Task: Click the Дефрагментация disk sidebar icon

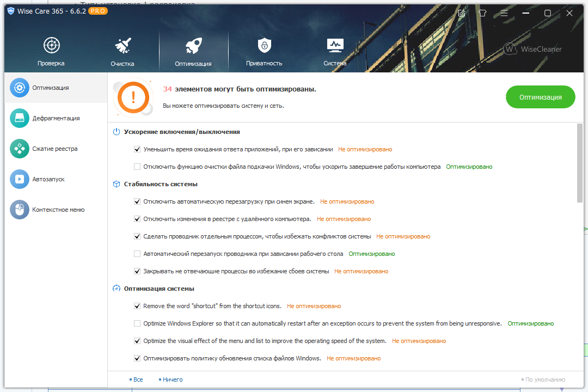Action: [x=20, y=118]
